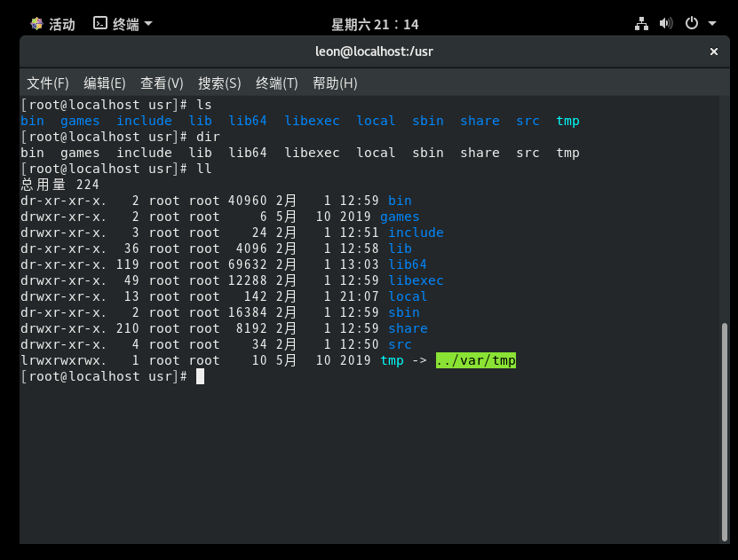Open the 终端(T) menu

[277, 83]
